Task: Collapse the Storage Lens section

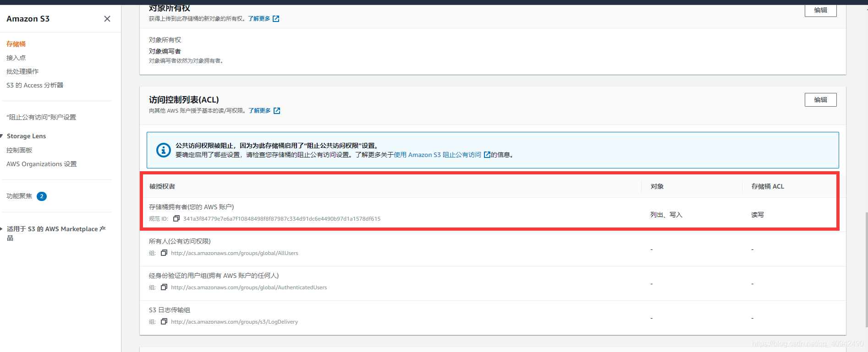Action: coord(2,136)
